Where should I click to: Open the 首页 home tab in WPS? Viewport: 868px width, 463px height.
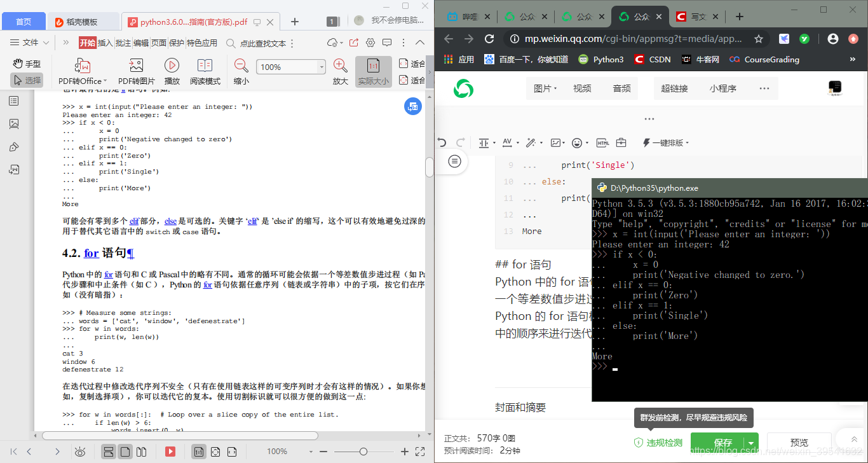point(24,22)
